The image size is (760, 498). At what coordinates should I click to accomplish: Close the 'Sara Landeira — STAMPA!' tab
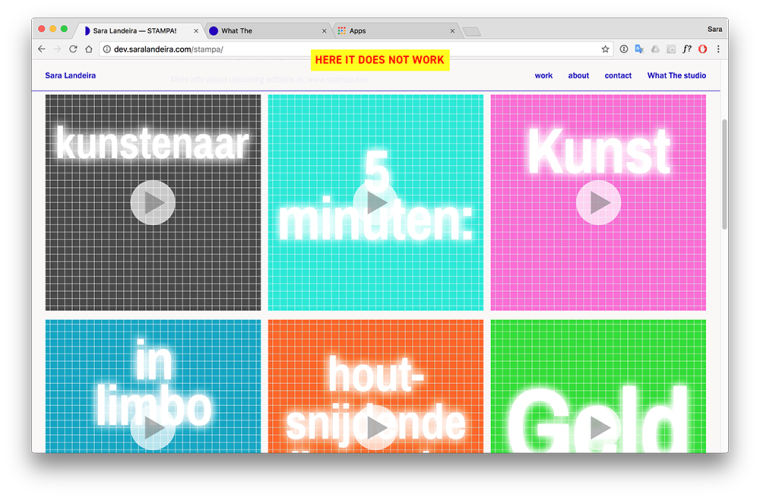[195, 31]
